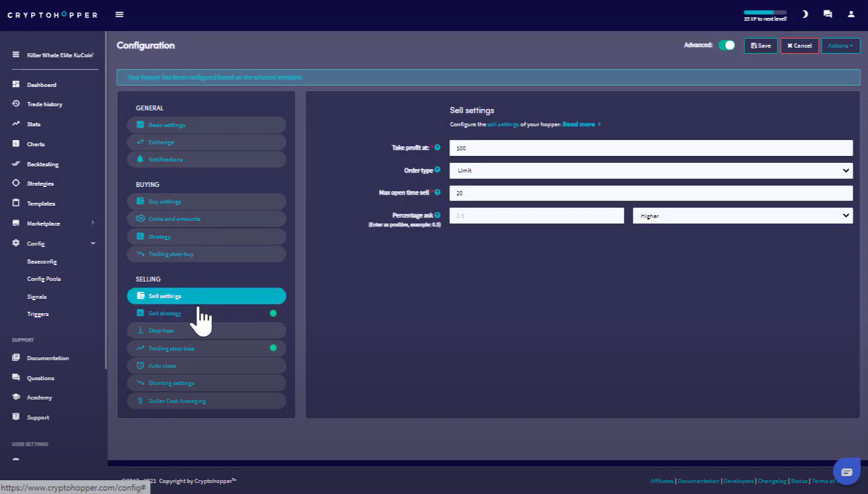Go to Trade history in sidebar
This screenshot has width=868, height=494.
45,104
